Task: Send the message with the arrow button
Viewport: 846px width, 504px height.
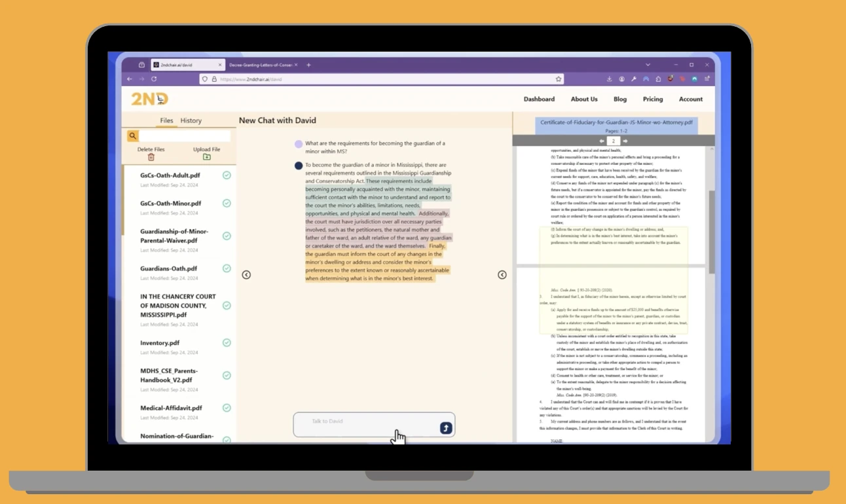Action: (x=446, y=428)
